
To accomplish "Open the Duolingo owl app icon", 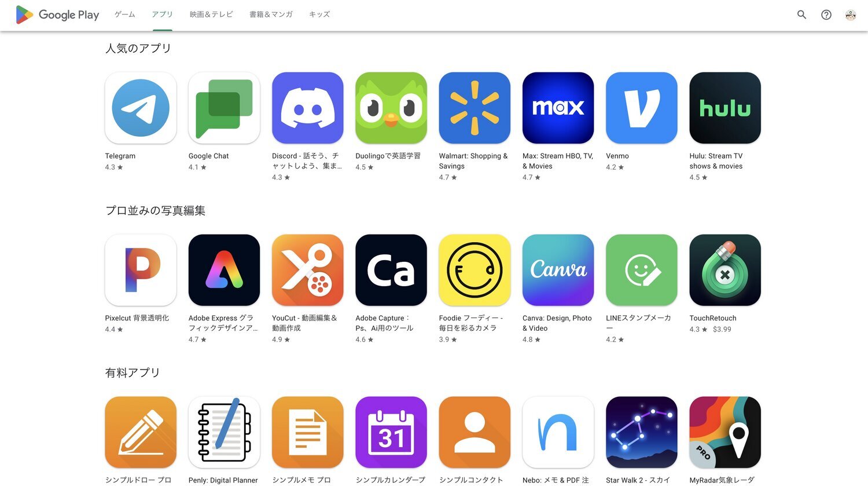I will pos(391,108).
